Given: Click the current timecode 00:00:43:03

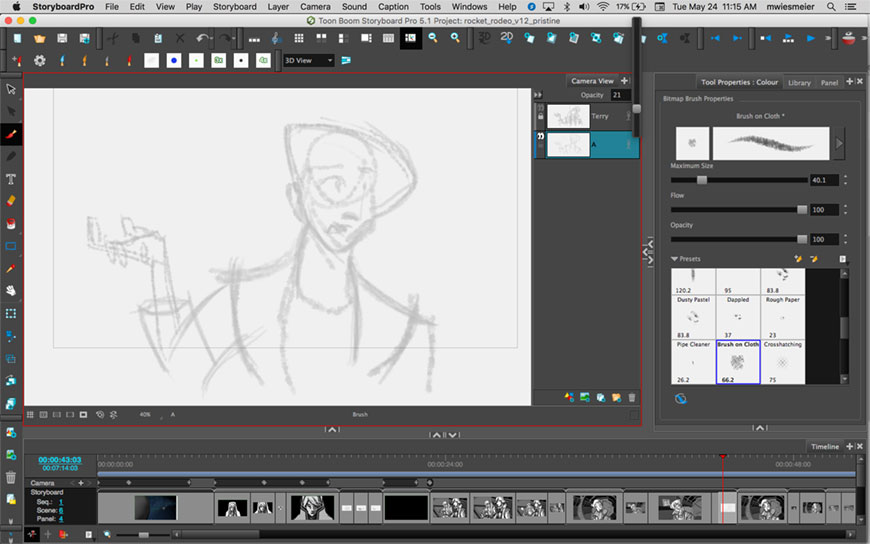Looking at the screenshot, I should click(60, 460).
